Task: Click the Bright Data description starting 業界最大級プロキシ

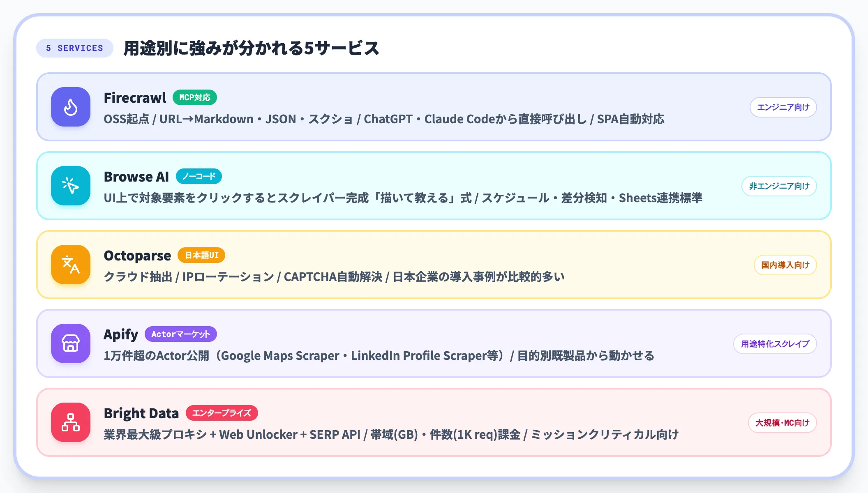Action: click(x=391, y=435)
